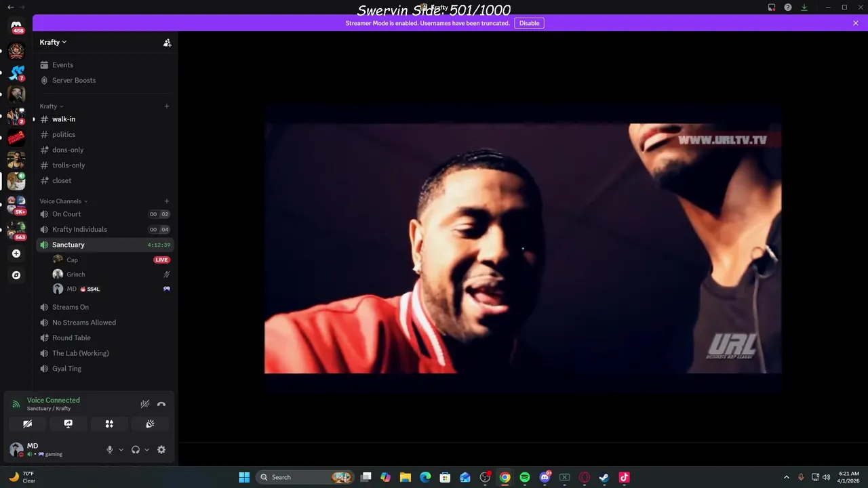Open the taskbar clock and date

coord(849,477)
